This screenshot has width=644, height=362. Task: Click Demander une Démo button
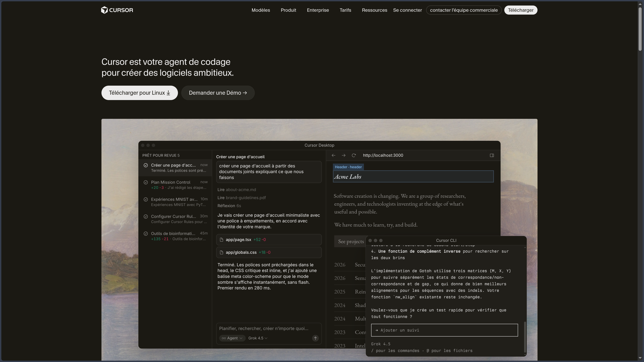(x=218, y=93)
